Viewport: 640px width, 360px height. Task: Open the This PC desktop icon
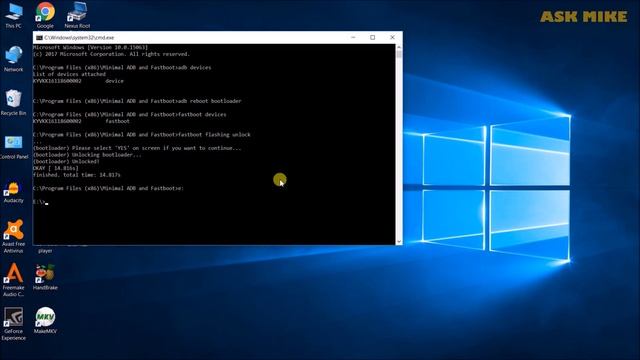click(x=13, y=15)
